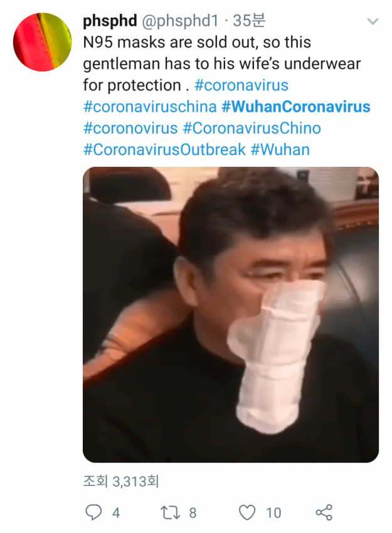Open the #coronovirus hashtag
392x533 pixels.
[x=130, y=128]
